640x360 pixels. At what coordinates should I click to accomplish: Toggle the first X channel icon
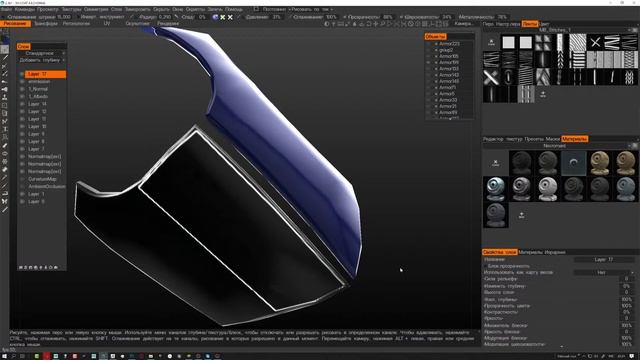coord(223,17)
